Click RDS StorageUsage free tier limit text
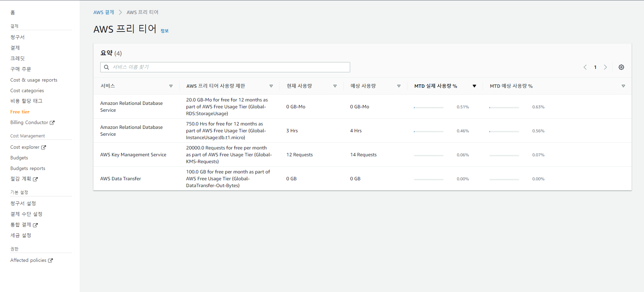This screenshot has width=644, height=292. click(227, 107)
